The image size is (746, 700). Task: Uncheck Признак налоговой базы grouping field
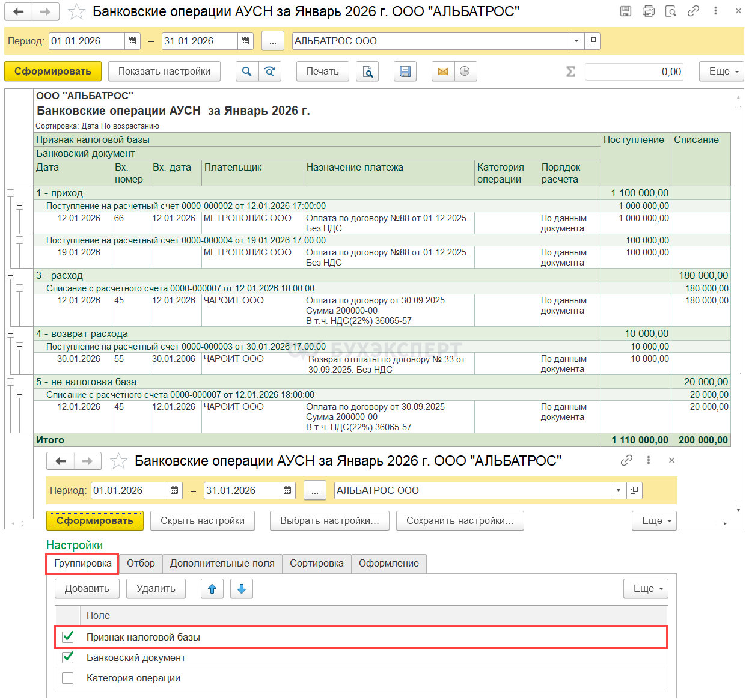click(68, 637)
